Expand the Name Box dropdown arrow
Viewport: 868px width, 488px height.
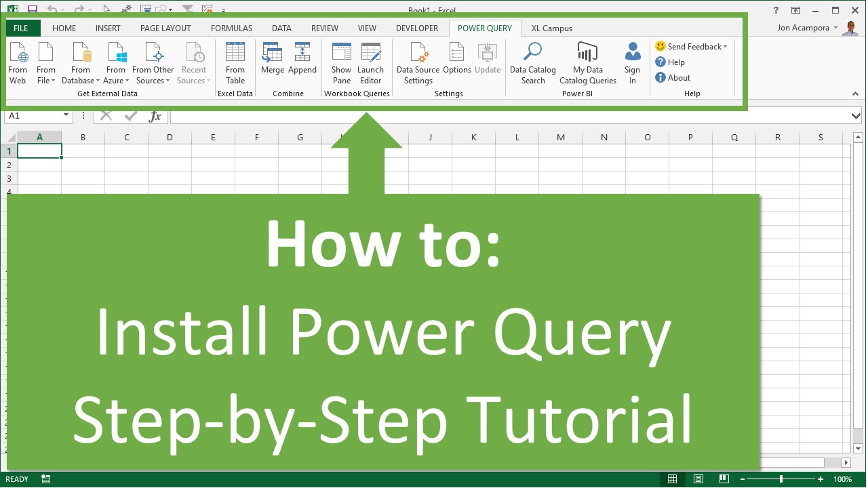[66, 116]
